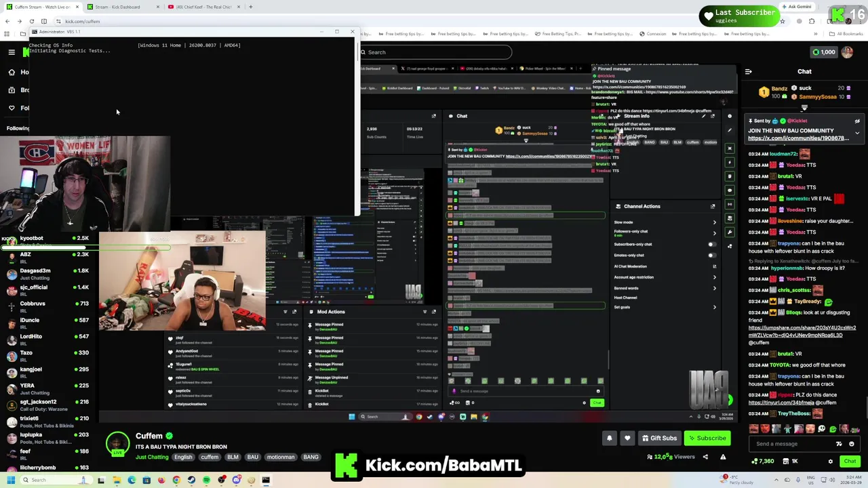Screen dimensions: 868x488
Task: Select the motionman tag
Action: [x=281, y=457]
